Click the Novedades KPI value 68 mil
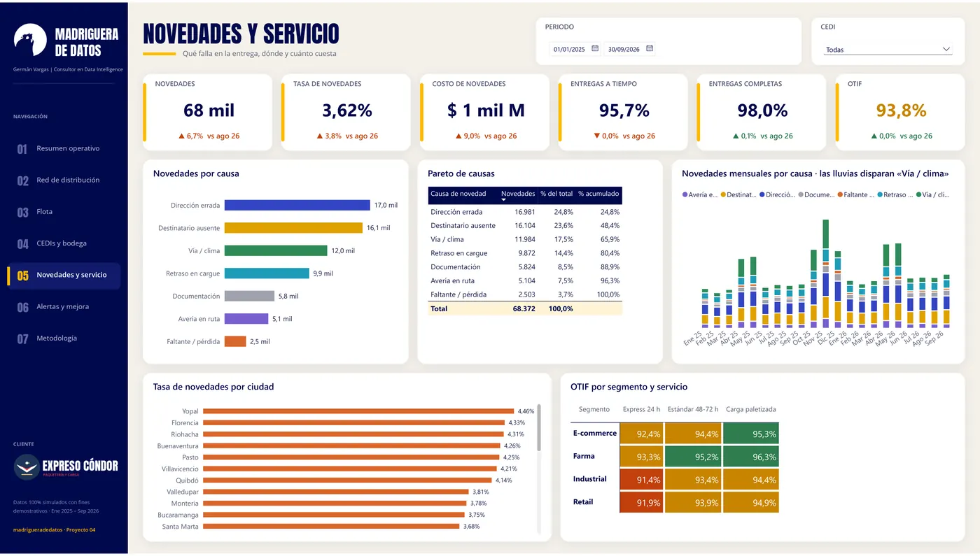Screen dimensions: 980x556 209,111
